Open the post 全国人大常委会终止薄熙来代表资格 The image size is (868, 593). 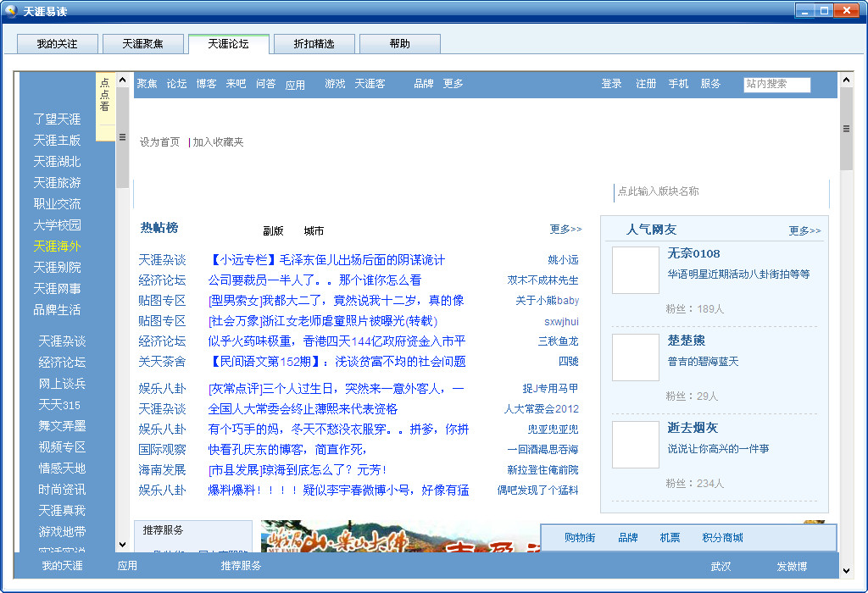click(x=303, y=409)
